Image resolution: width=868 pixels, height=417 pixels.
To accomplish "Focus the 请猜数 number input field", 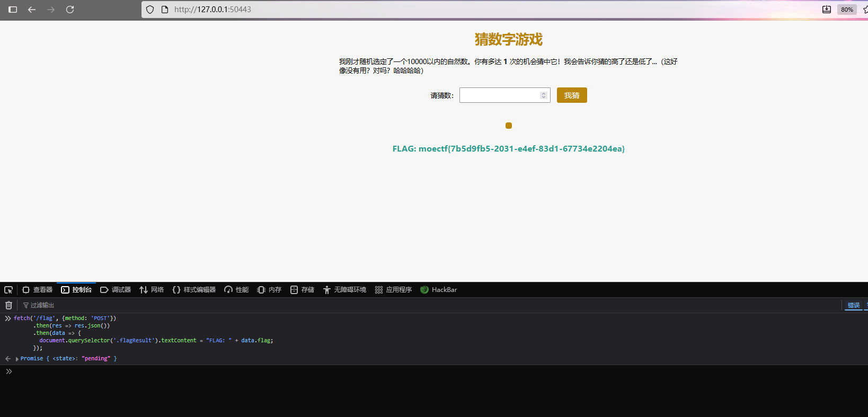I will (499, 95).
